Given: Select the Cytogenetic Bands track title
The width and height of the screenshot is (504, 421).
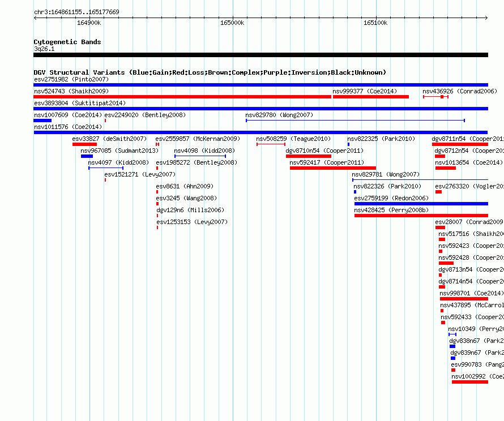Looking at the screenshot, I should (67, 42).
